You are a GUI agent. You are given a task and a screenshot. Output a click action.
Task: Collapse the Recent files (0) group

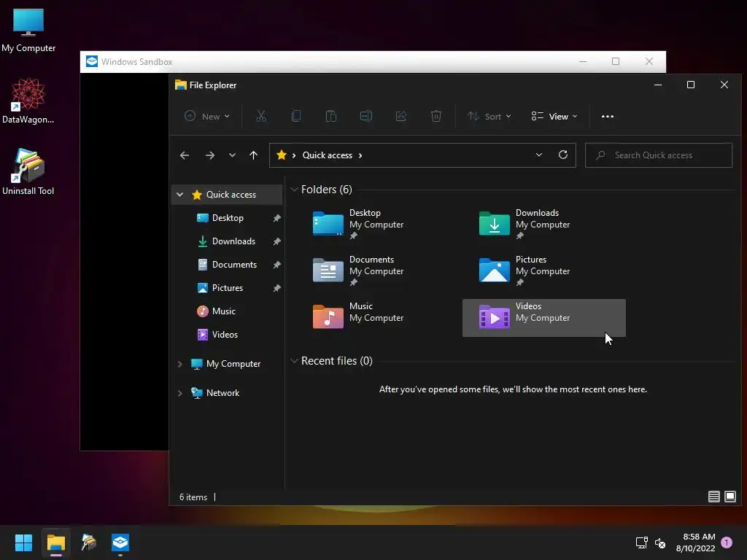click(x=294, y=361)
